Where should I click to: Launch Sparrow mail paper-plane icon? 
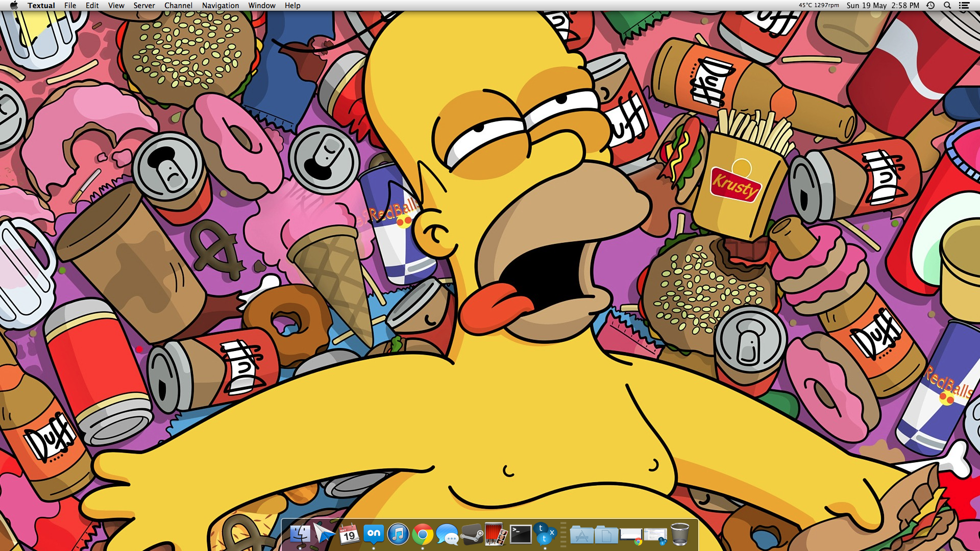[324, 534]
